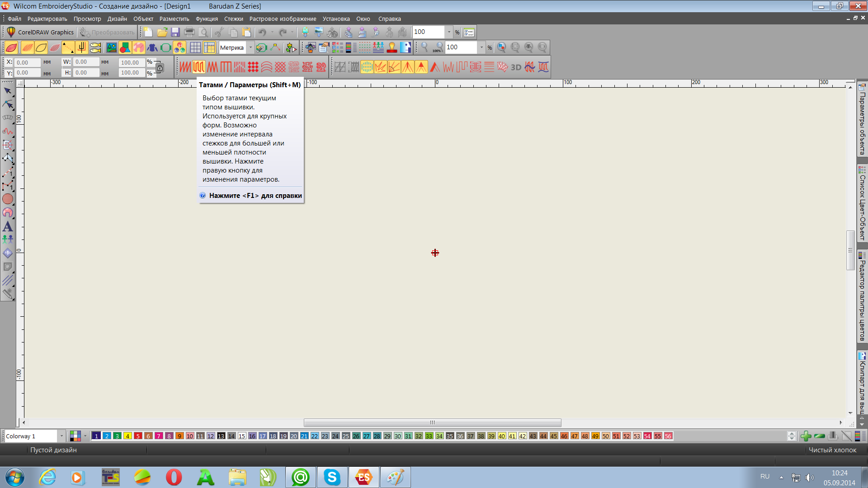
Task: Toggle rulers and guides display button
Action: (x=209, y=47)
